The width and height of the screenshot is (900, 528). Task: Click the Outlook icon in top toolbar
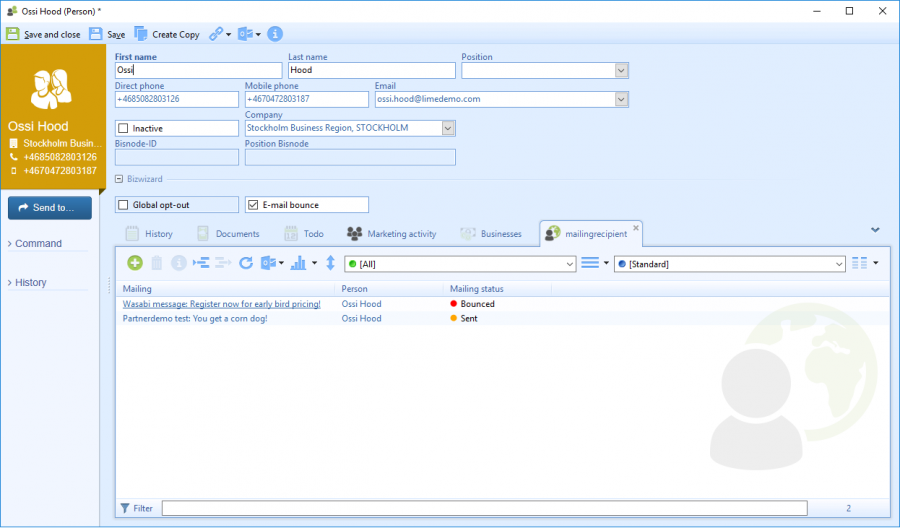[x=245, y=34]
